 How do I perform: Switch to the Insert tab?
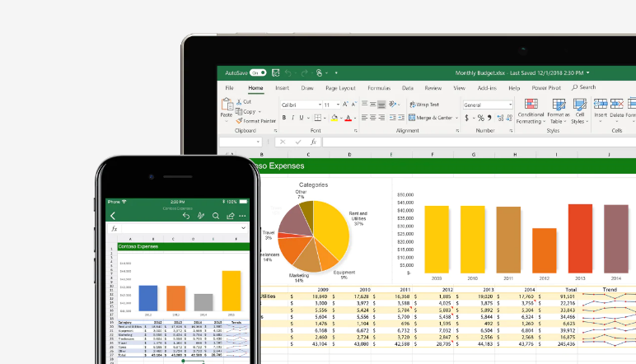click(x=282, y=88)
